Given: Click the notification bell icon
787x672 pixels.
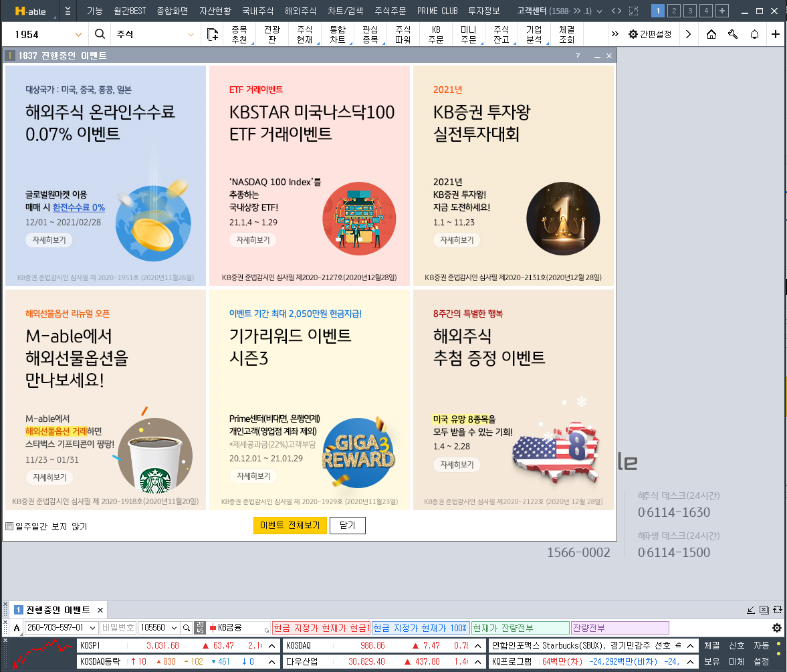Looking at the screenshot, I should 754,34.
